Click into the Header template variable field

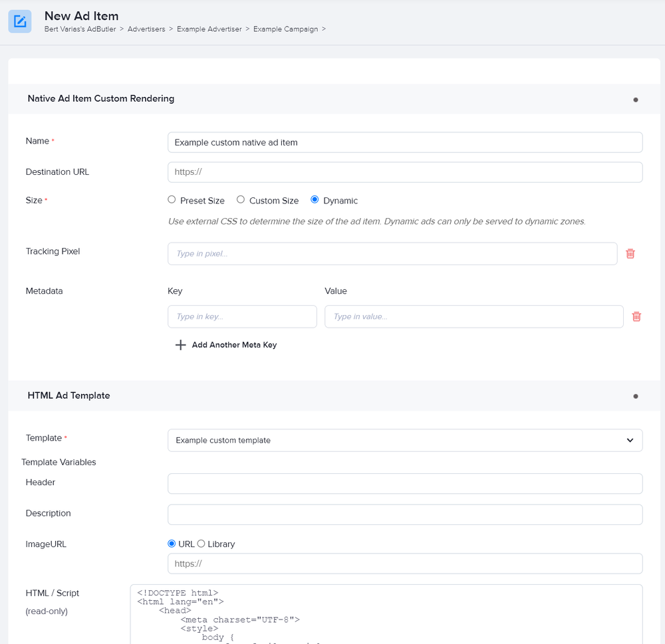coord(405,483)
